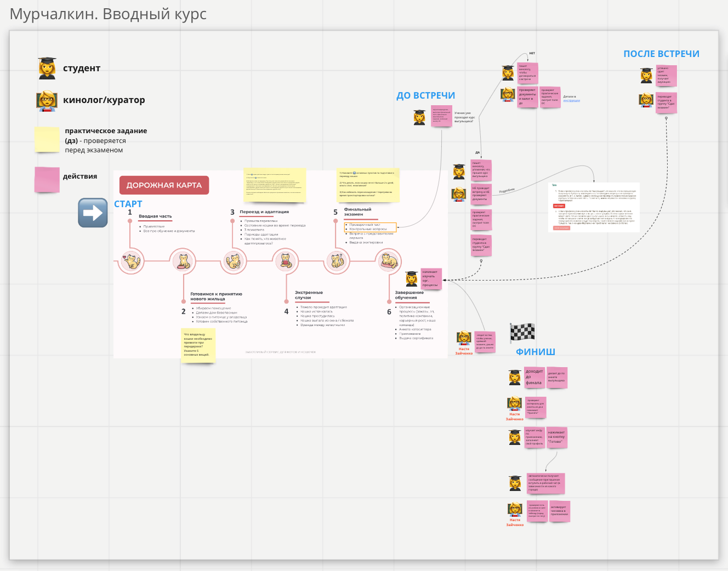Select the 'нажимает на кнопку Готово' sticky note
The height and width of the screenshot is (571, 728).
556,437
